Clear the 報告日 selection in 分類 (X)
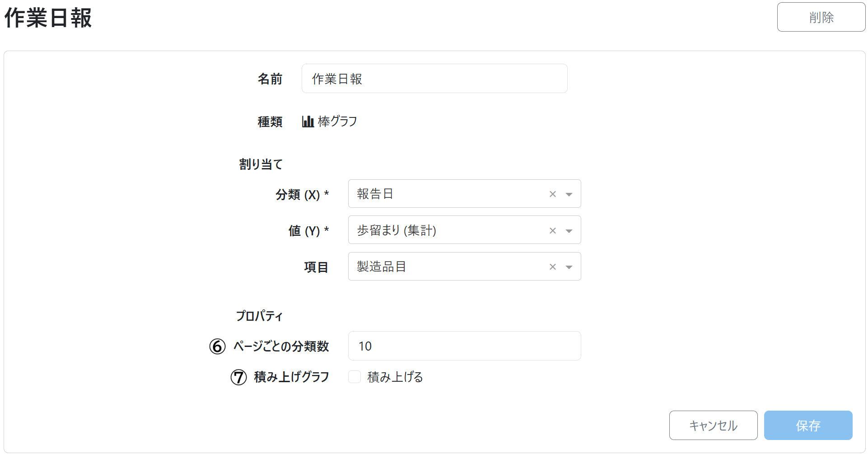 [552, 194]
